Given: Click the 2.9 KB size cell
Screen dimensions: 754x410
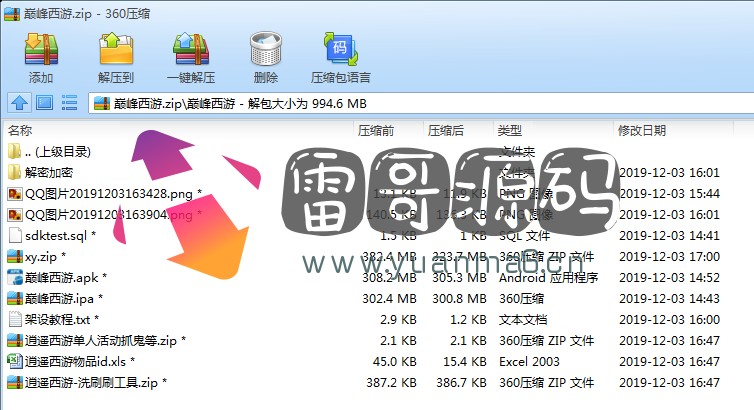Looking at the screenshot, I should pos(398,320).
